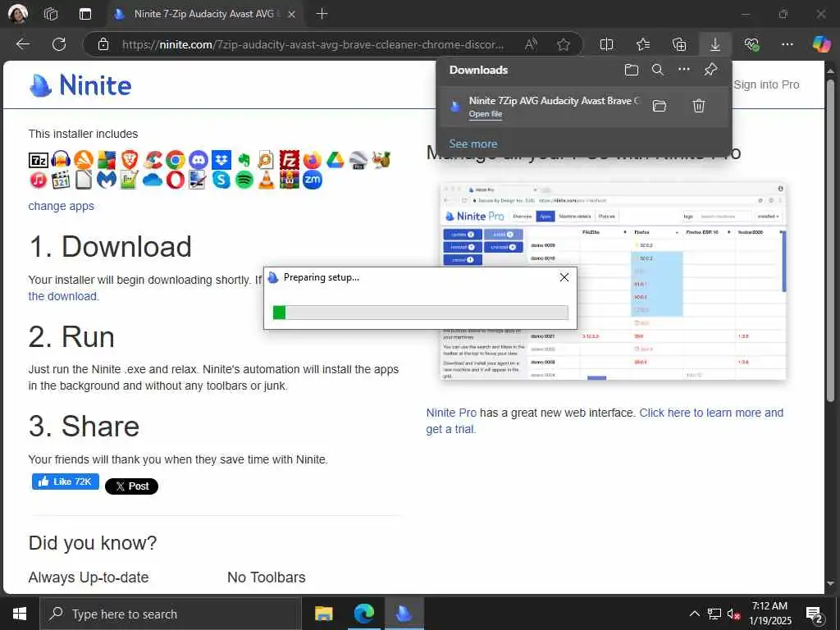Click the Dropbox icon
Screen dimensions: 840x630
[221, 160]
